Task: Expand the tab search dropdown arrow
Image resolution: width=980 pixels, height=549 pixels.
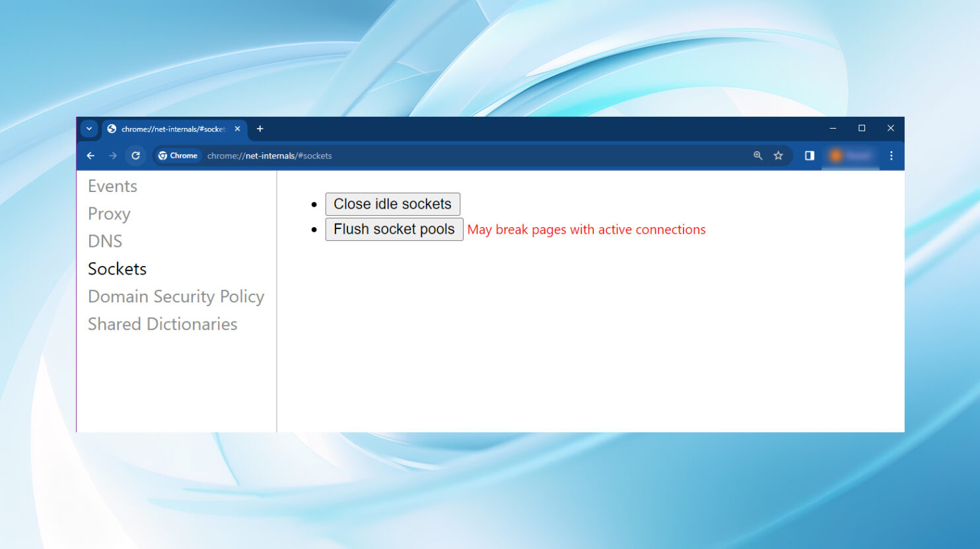Action: pos(89,129)
